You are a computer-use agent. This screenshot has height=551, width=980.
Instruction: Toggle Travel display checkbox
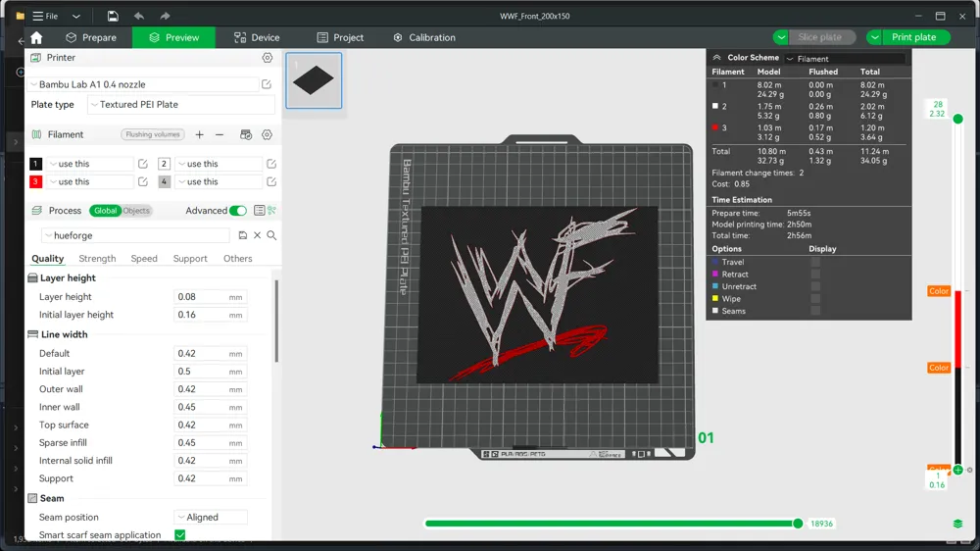(815, 262)
